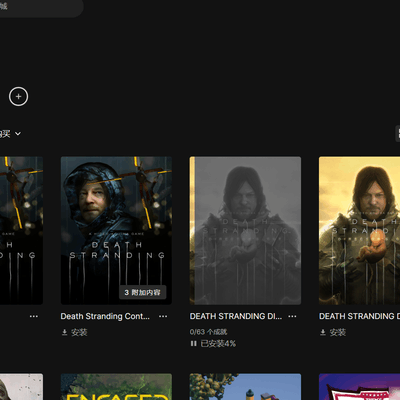
Task: Click the circled plus add icon
Action: pyautogui.click(x=18, y=97)
